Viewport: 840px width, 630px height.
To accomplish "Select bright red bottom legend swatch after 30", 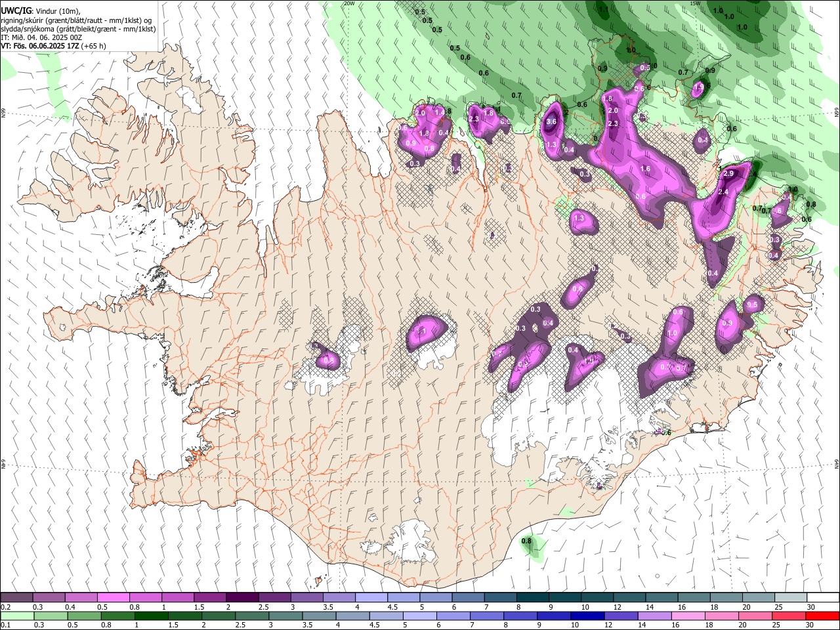I will pyautogui.click(x=822, y=616).
